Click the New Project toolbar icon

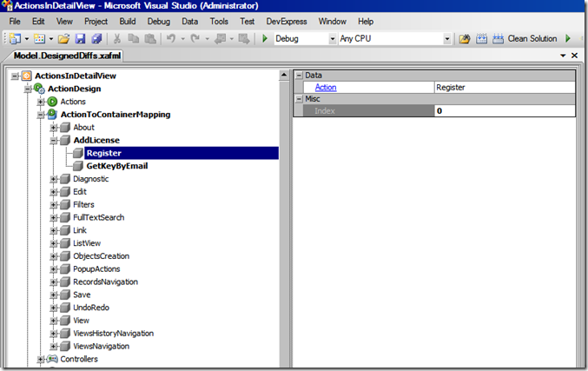click(x=16, y=38)
